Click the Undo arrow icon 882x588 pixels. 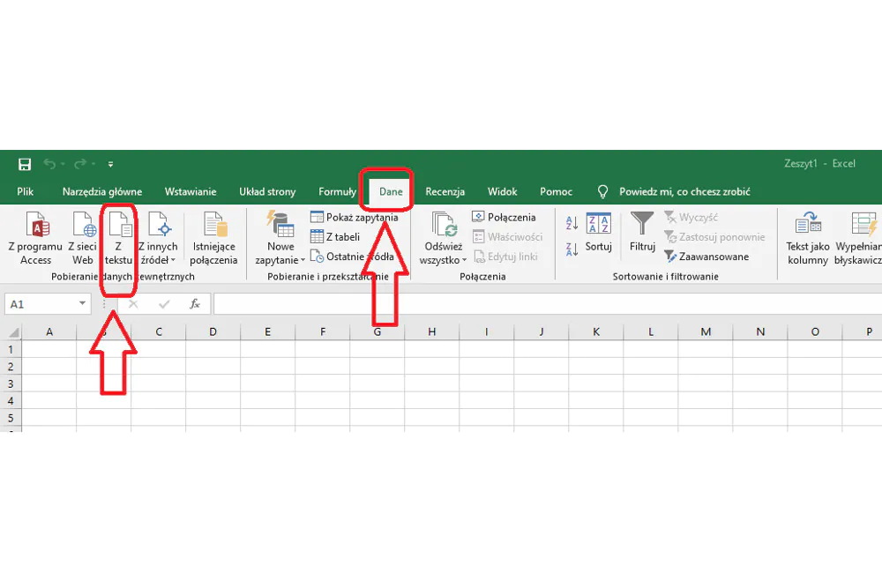pos(49,164)
